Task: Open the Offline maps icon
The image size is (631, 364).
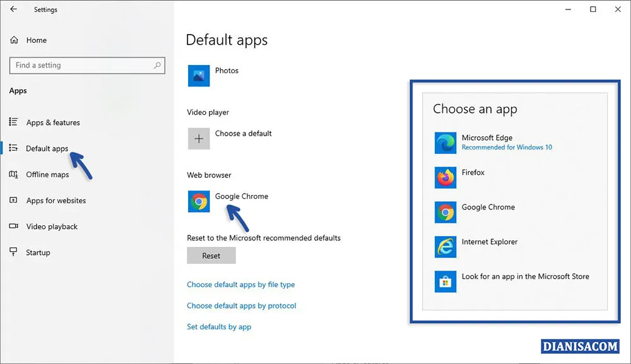Action: pos(13,174)
